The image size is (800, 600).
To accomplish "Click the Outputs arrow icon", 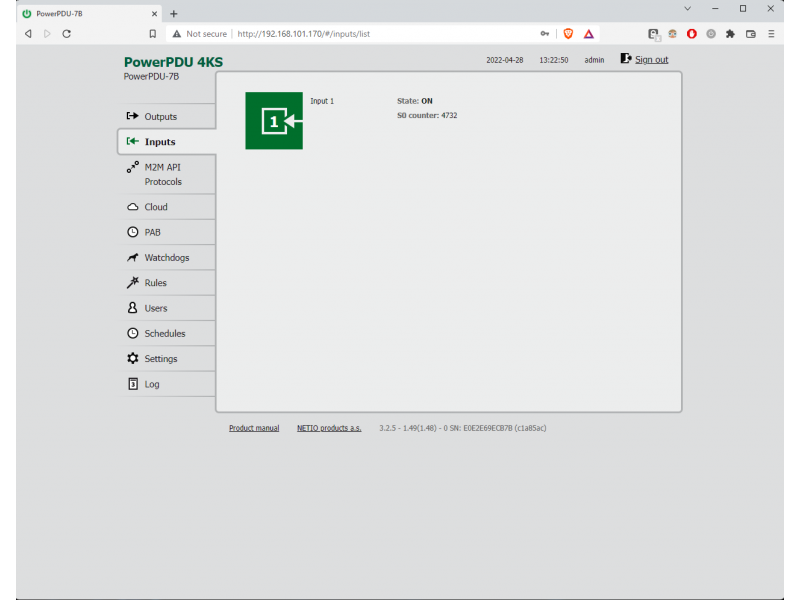I will point(133,116).
